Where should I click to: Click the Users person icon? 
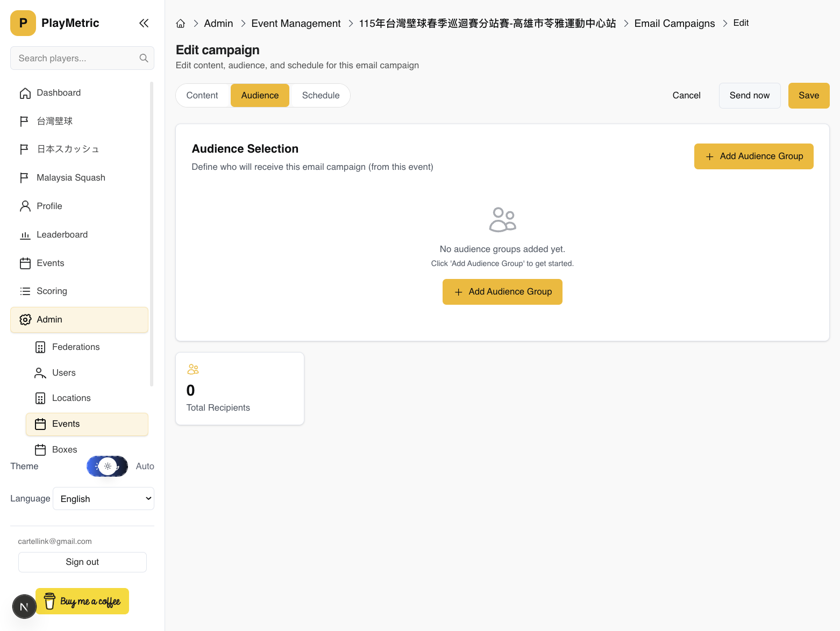[40, 373]
